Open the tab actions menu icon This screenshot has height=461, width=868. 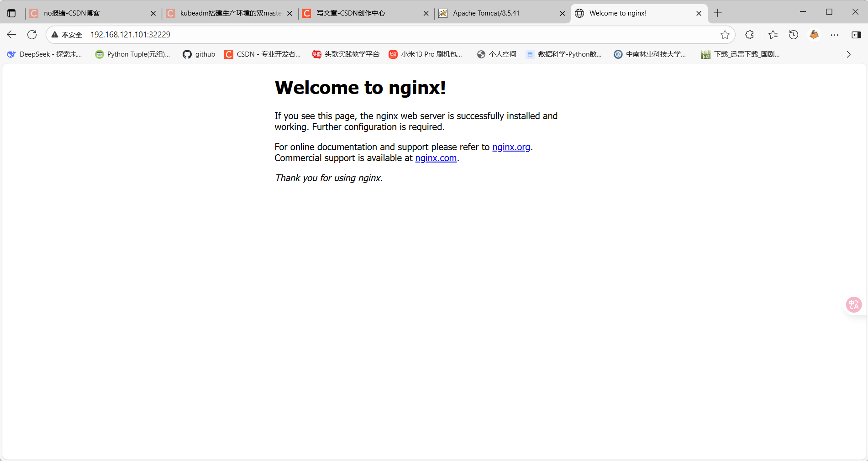point(11,13)
